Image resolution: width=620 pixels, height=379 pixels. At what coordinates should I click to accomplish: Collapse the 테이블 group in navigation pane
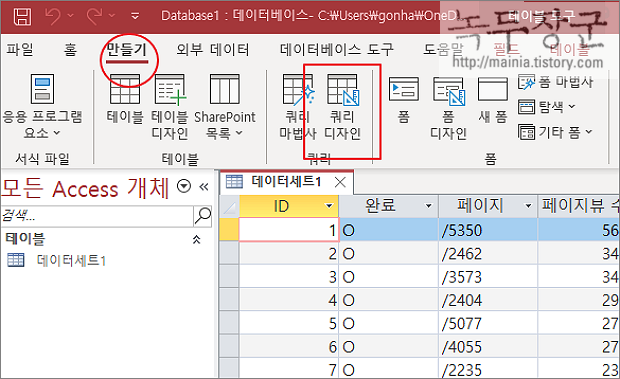(197, 239)
